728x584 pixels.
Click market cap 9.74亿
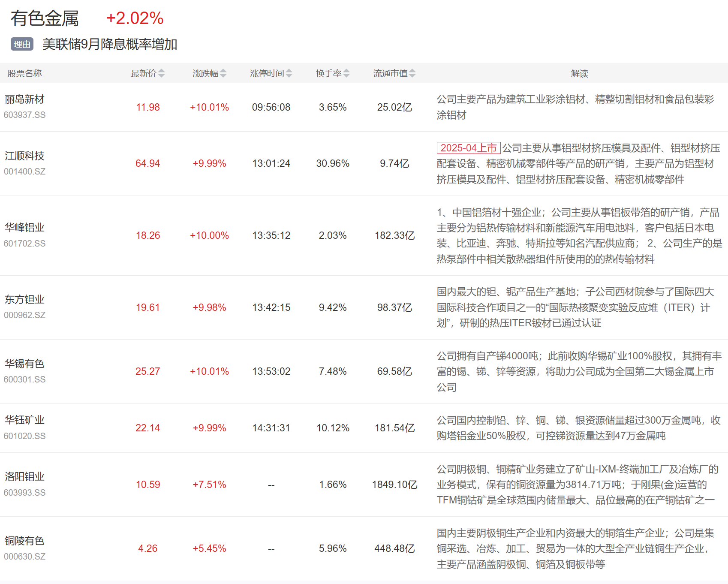point(394,163)
